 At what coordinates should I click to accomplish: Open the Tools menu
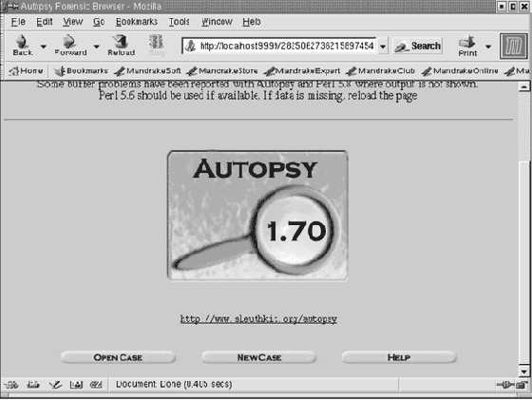click(x=180, y=22)
